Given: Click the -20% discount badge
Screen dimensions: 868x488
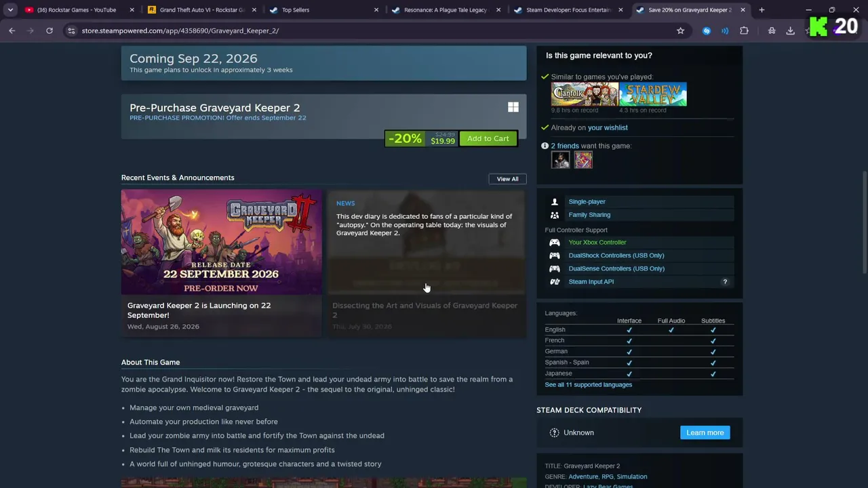Looking at the screenshot, I should [406, 139].
